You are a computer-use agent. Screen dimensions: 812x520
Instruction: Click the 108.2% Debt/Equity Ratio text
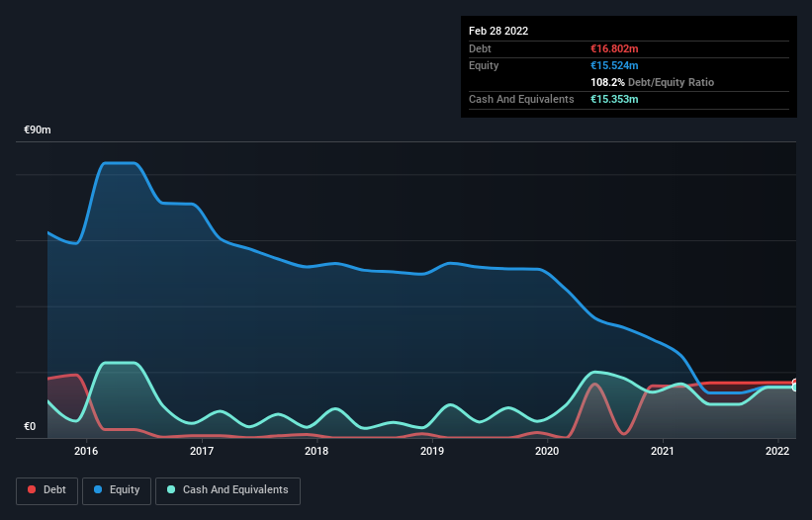(652, 82)
